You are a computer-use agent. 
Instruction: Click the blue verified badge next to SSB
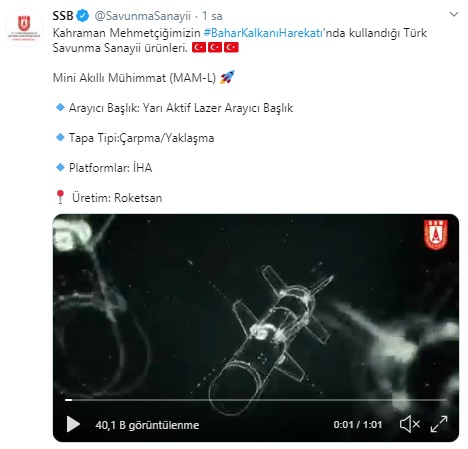coord(83,16)
